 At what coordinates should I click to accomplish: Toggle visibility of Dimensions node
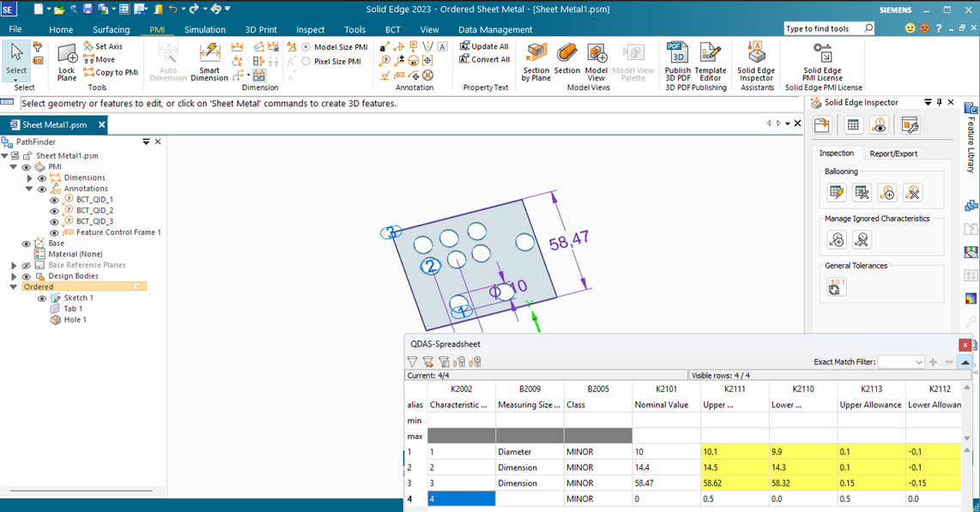pyautogui.click(x=42, y=178)
